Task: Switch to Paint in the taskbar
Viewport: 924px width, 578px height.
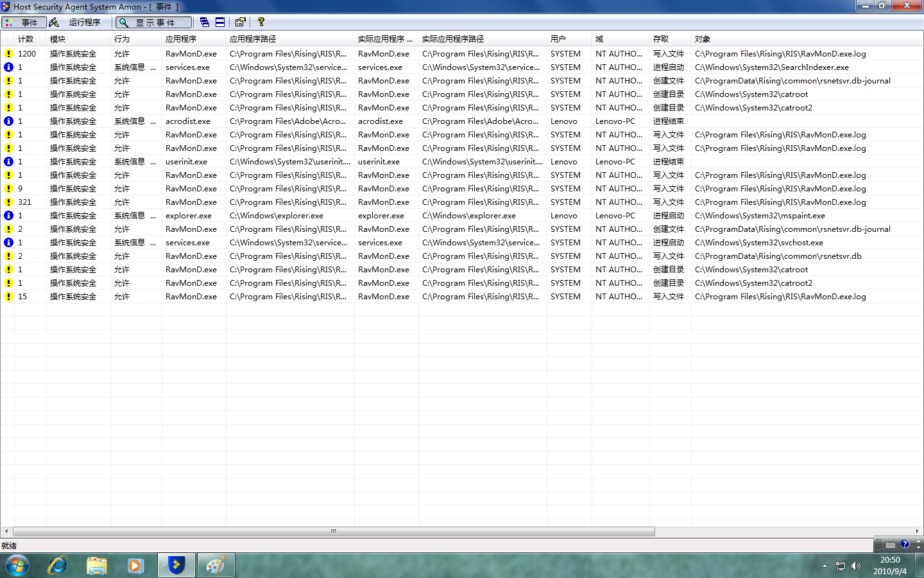Action: pos(216,566)
